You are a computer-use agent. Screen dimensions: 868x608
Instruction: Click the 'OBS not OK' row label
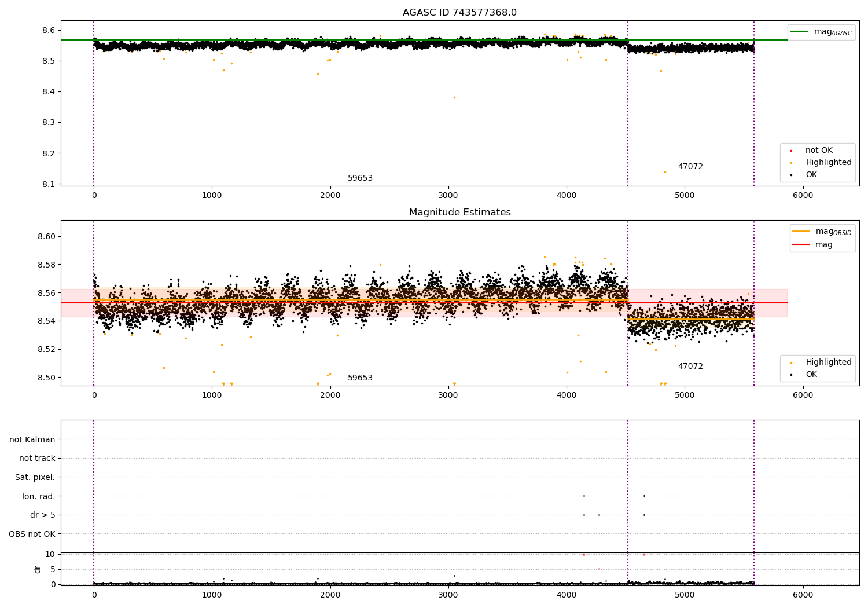point(32,534)
